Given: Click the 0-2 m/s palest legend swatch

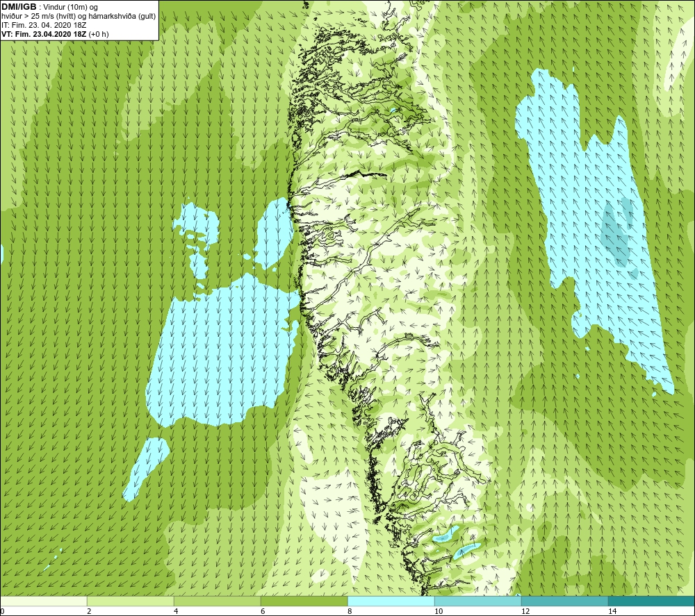Looking at the screenshot, I should click(x=43, y=601).
